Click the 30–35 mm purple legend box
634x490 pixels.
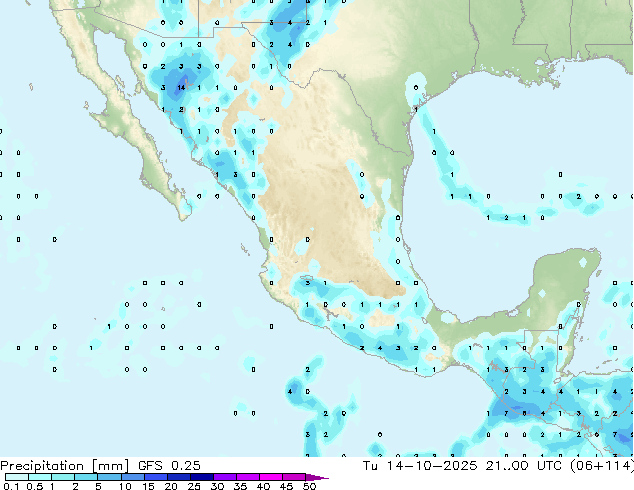coord(224,477)
